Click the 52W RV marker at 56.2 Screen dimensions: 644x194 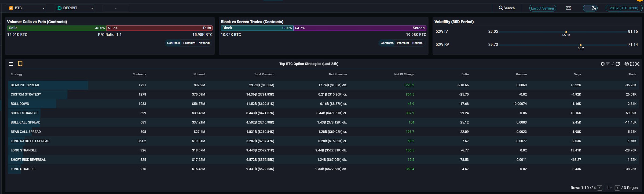[x=581, y=45]
